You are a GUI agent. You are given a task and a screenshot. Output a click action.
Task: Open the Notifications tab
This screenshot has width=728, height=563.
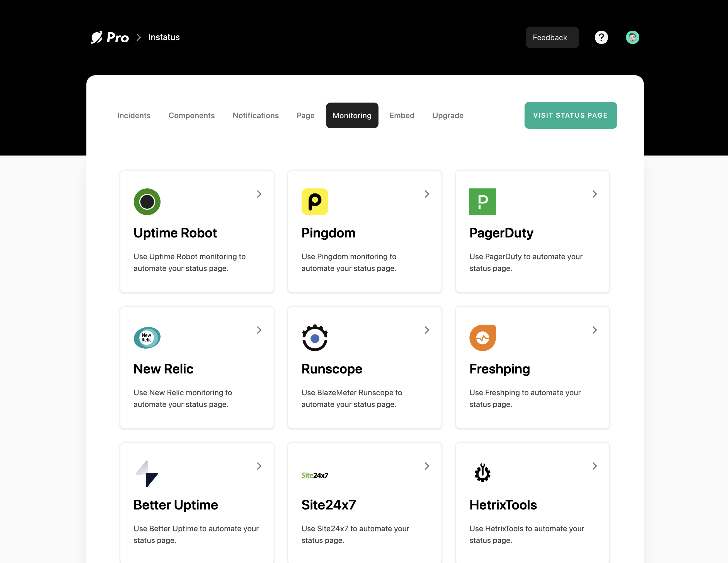[256, 115]
